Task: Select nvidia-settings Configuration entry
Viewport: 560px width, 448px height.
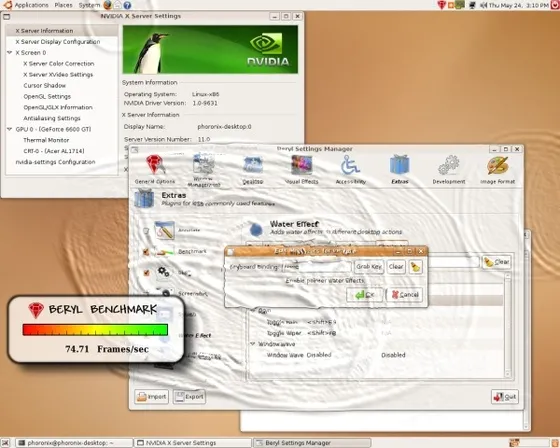Action: coord(55,162)
